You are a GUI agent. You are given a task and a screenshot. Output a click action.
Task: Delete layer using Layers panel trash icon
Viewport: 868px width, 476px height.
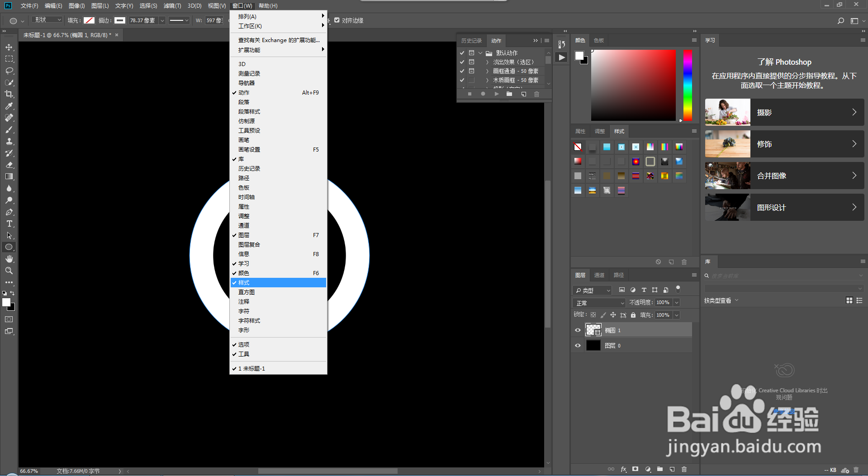(684, 469)
